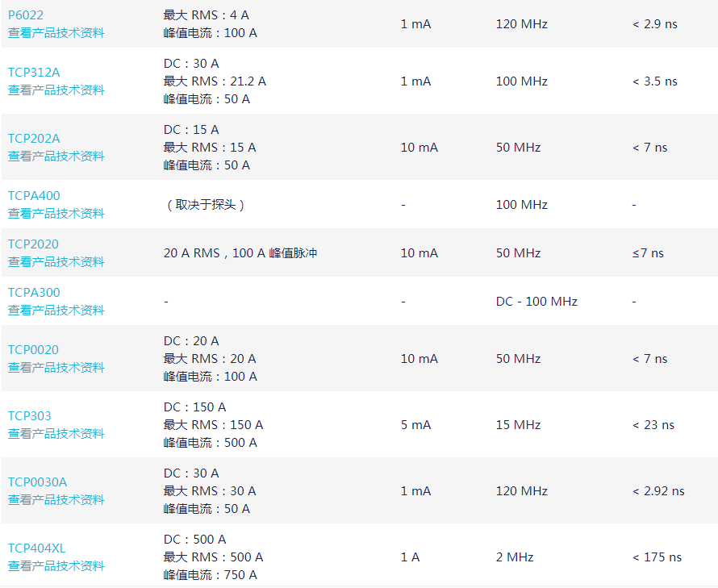
Task: Open the TCP312A product link
Action: [34, 73]
